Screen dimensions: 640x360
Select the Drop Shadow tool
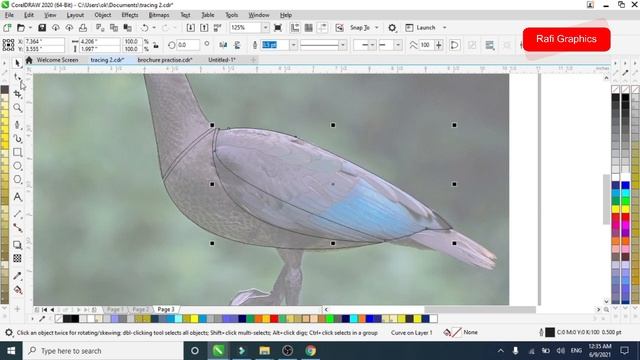point(18,244)
